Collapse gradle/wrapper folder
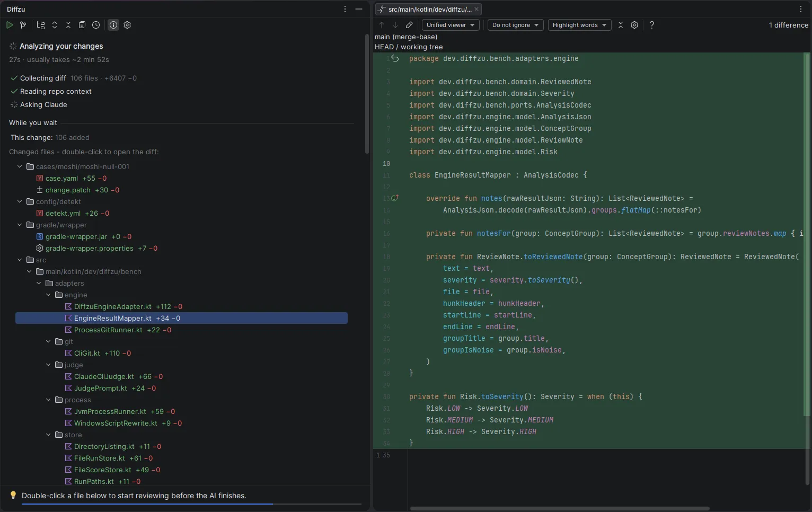Viewport: 812px width, 512px height. pyautogui.click(x=20, y=225)
